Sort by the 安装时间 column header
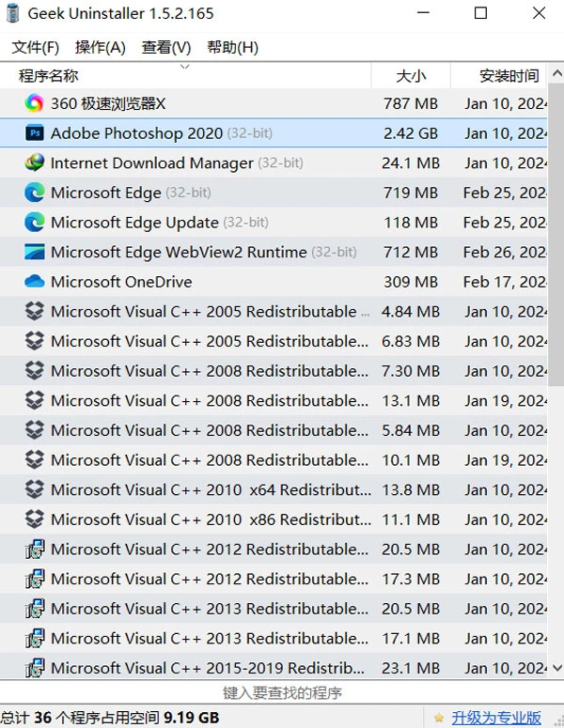 click(499, 75)
